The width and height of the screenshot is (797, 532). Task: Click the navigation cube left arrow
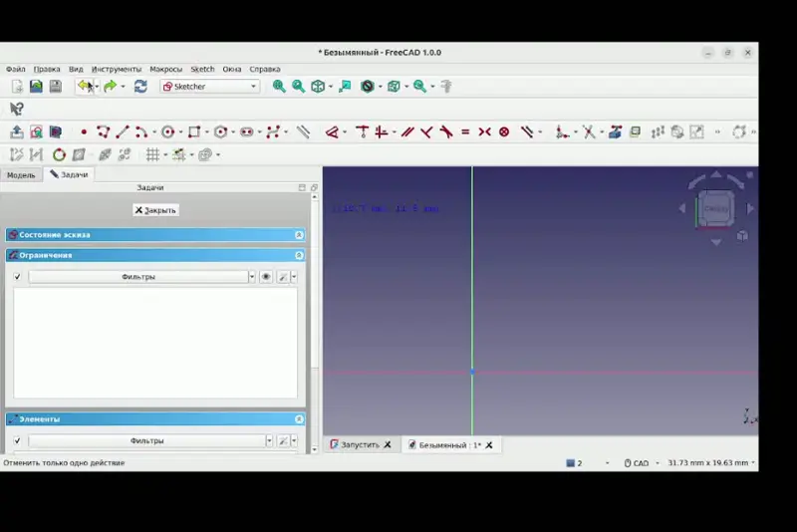(x=682, y=208)
